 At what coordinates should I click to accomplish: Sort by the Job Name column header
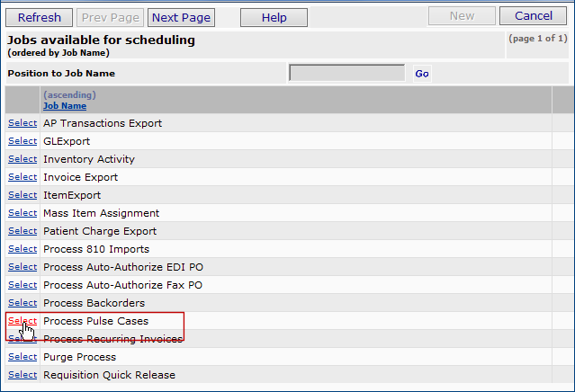coord(65,106)
